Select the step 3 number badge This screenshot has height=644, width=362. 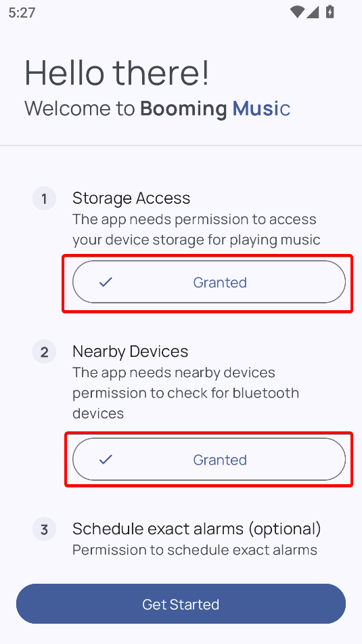click(44, 530)
